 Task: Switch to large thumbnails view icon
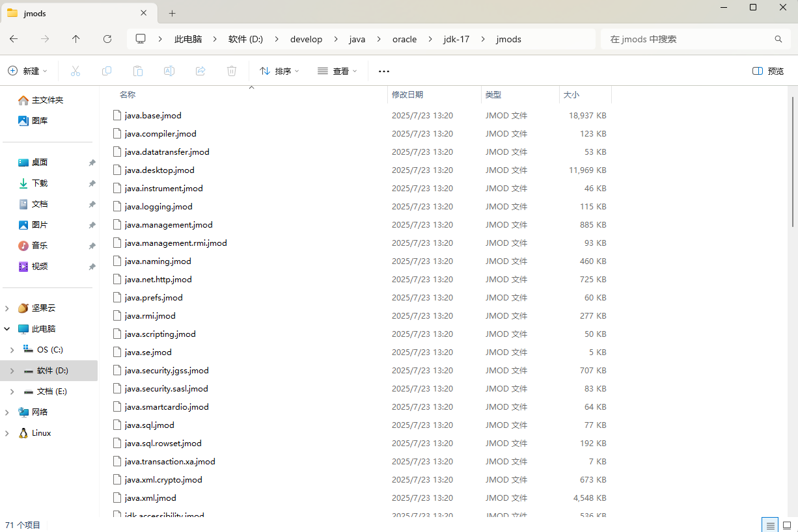786,525
